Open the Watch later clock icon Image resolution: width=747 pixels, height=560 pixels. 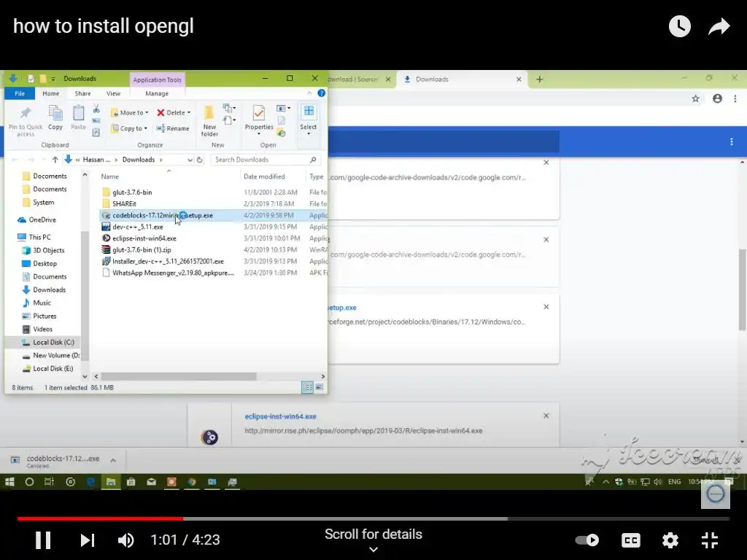click(x=679, y=26)
